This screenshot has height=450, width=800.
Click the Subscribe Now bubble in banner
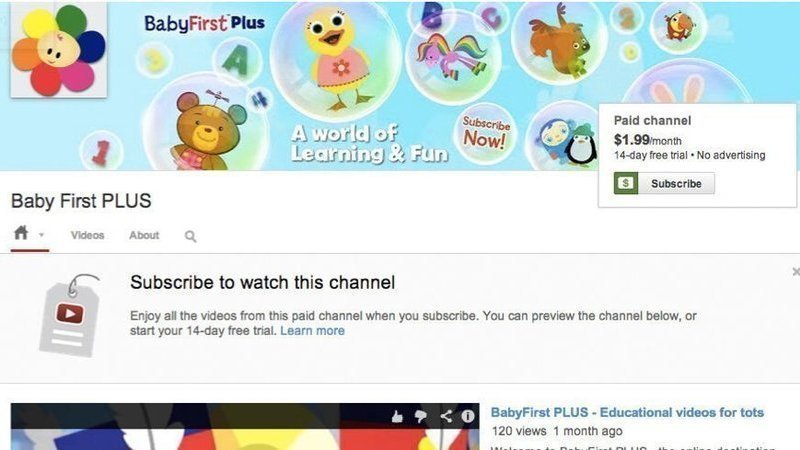(x=485, y=133)
